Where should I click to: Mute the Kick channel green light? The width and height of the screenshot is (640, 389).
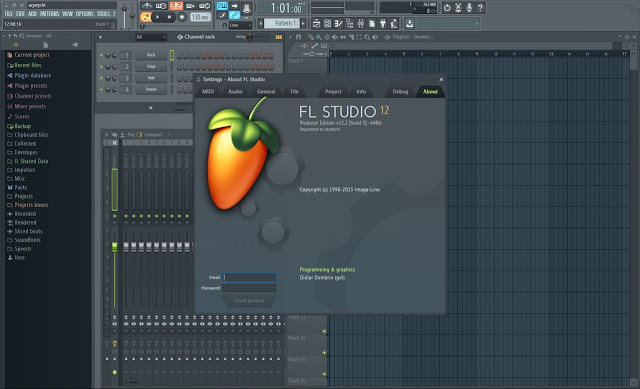click(x=101, y=55)
